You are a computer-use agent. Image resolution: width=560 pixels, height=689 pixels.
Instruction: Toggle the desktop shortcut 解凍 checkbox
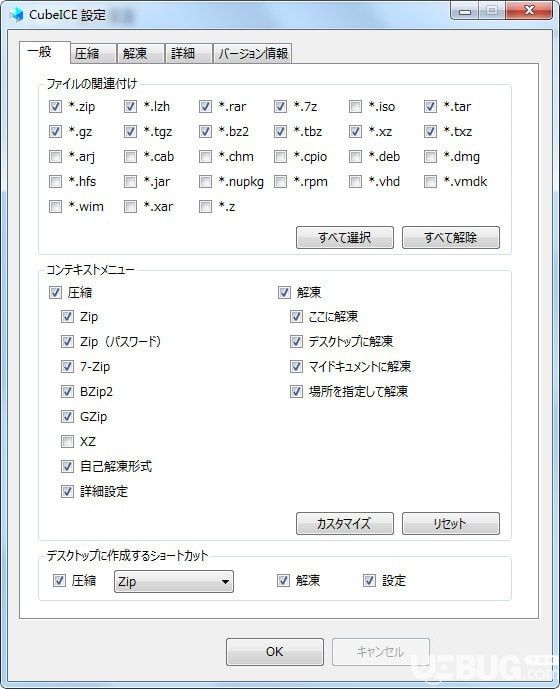[x=283, y=580]
